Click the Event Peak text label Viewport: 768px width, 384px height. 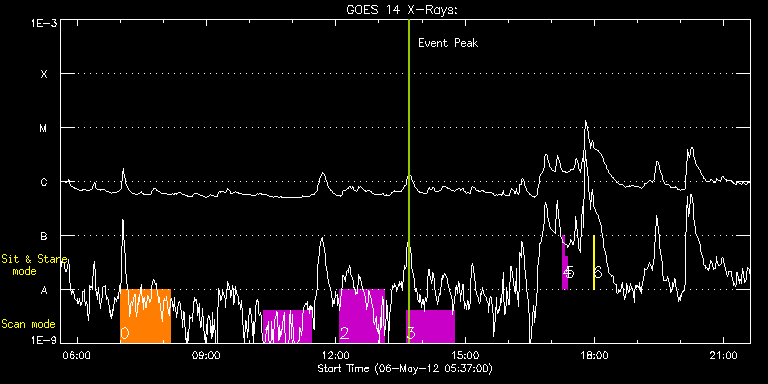point(448,43)
